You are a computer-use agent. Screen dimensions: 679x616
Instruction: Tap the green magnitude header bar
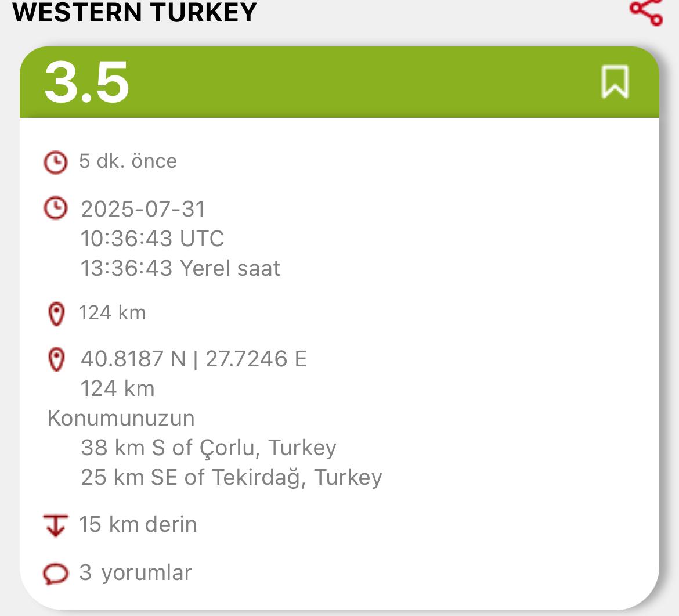339,82
